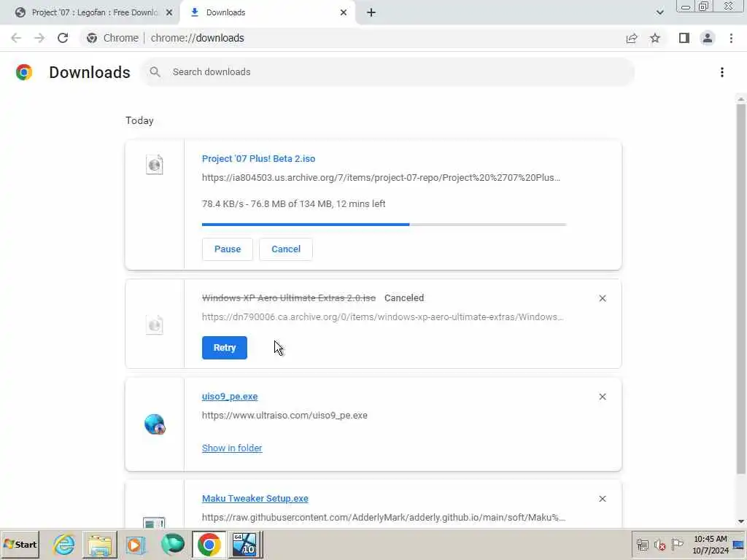Image resolution: width=747 pixels, height=560 pixels.
Task: Click the 'Canceled' status label
Action: pos(404,297)
